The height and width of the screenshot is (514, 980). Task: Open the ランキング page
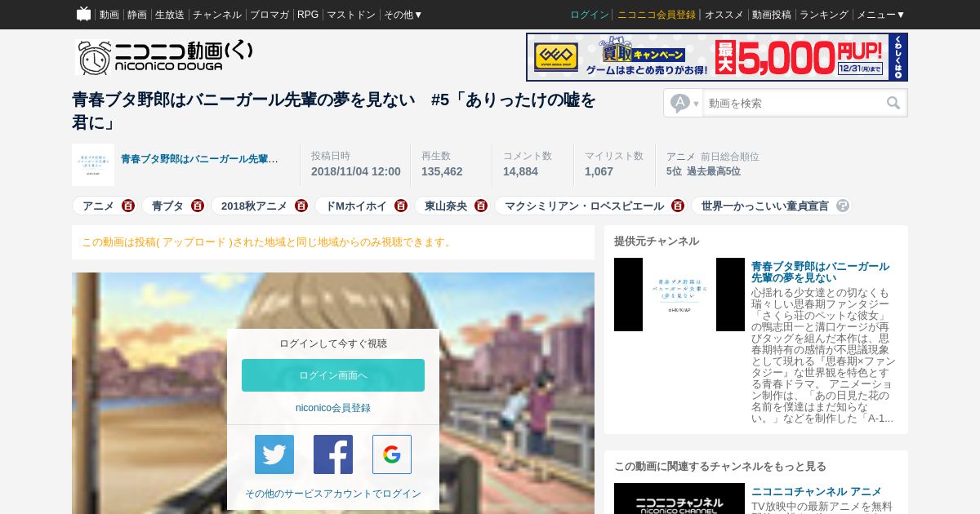pyautogui.click(x=824, y=15)
